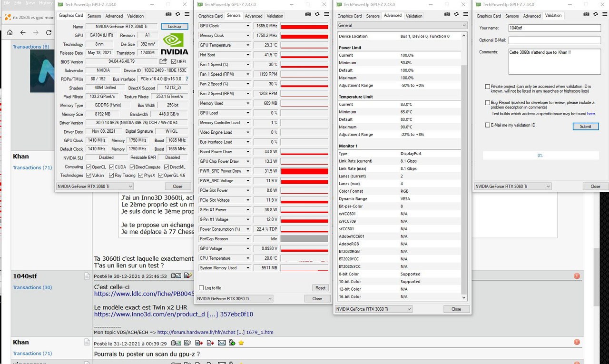Switch to Sensors tab in Graphics Card window
609x364 pixels.
[94, 16]
